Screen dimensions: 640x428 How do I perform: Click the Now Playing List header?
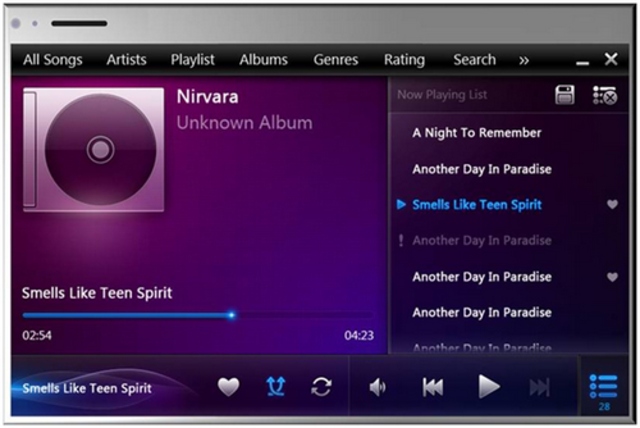(442, 95)
